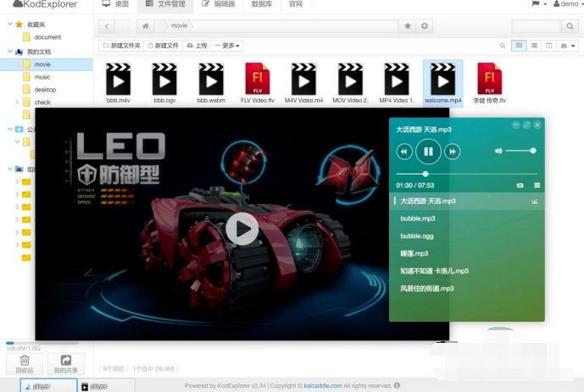Play bubble.mp3 from the playlist

[467, 218]
